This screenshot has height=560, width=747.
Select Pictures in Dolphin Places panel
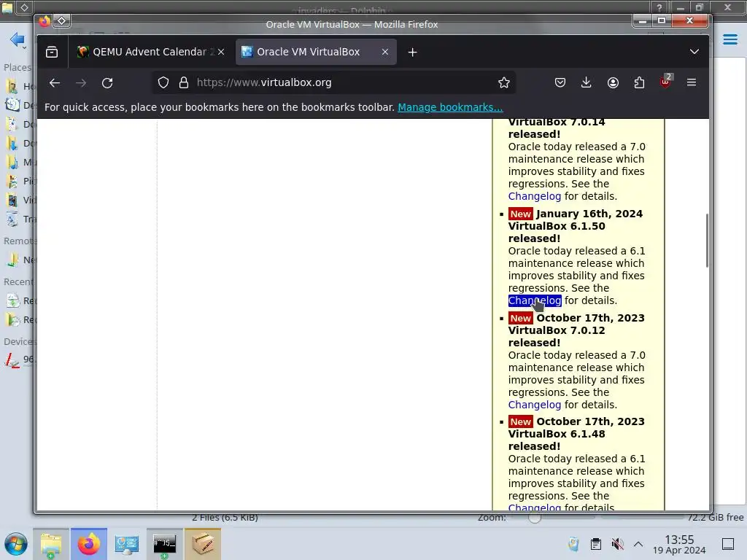[19, 181]
